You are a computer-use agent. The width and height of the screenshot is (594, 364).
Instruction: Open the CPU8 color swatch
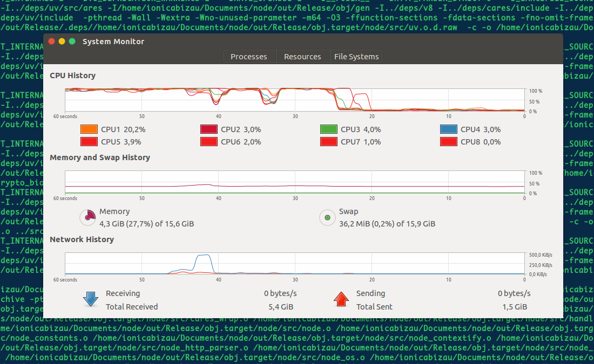tap(448, 142)
